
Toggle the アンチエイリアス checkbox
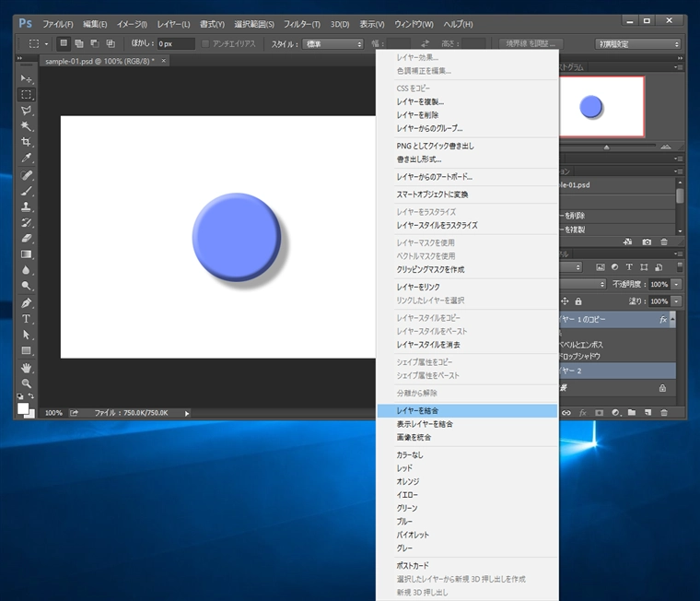pos(204,44)
